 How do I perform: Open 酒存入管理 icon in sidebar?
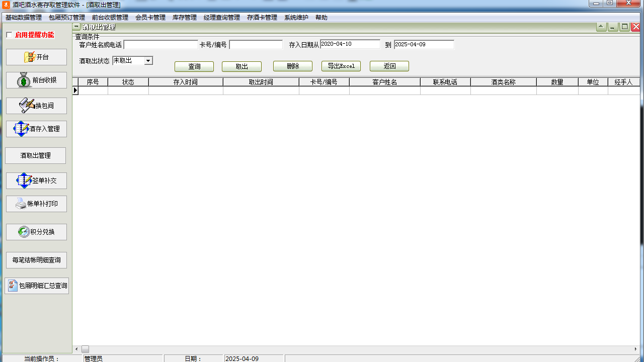tap(22, 129)
